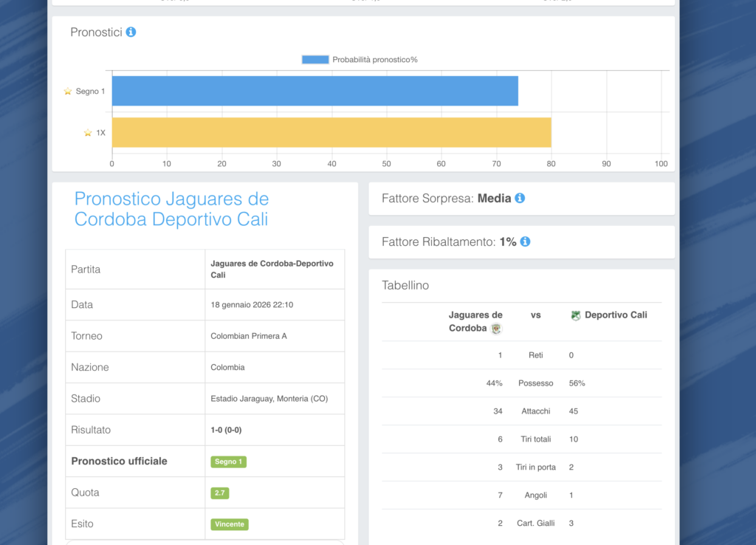Viewport: 756px width, 545px height.
Task: Click the Estadio Jaraguay, Monteria stadium value
Action: (269, 399)
